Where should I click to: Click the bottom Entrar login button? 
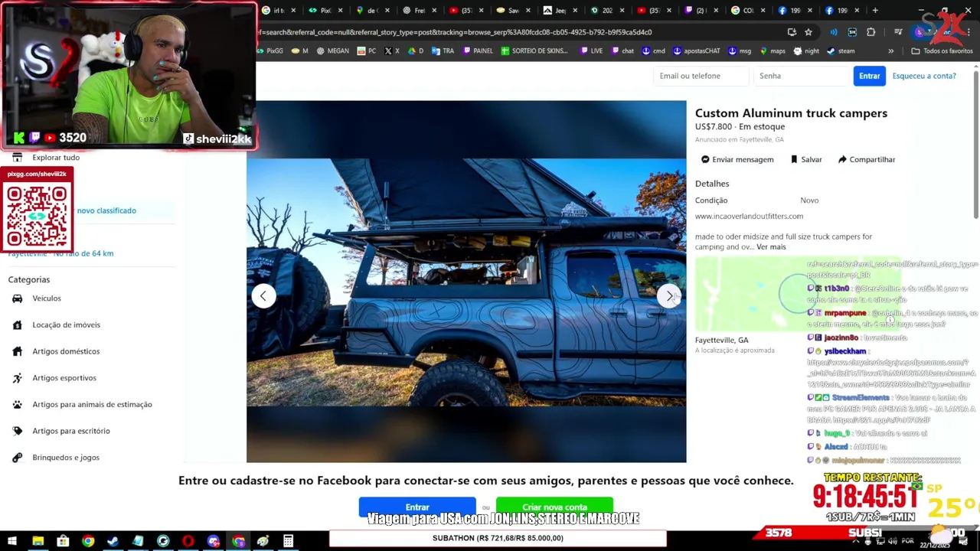point(417,507)
